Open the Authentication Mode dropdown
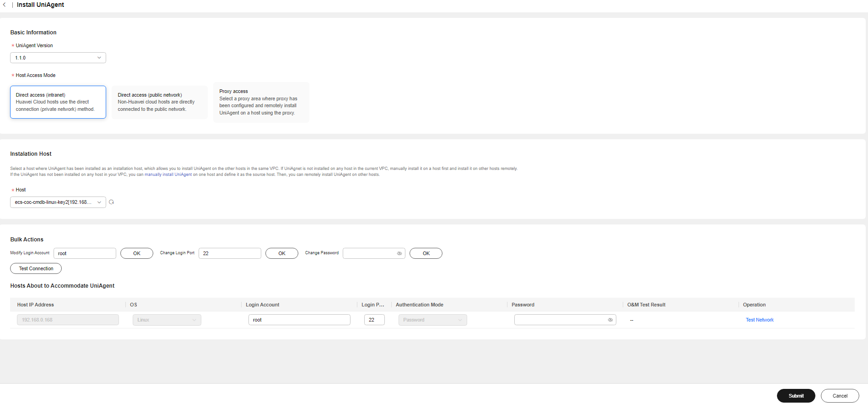Viewport: 868px width, 404px height. pyautogui.click(x=433, y=320)
